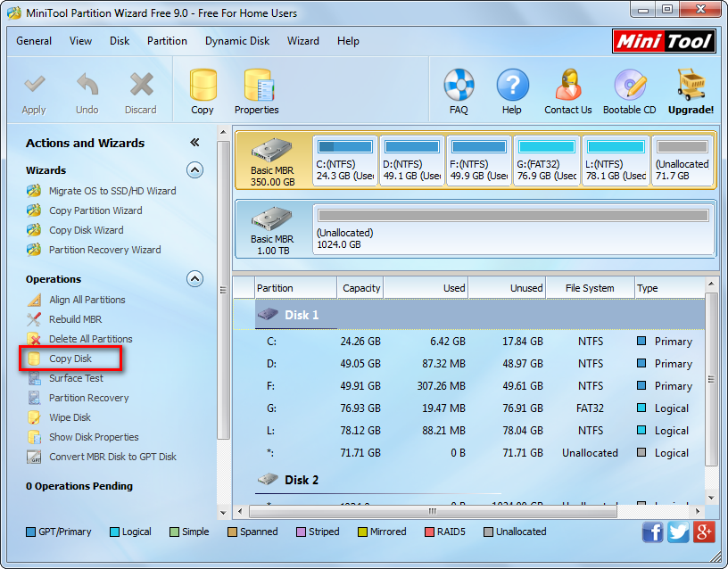The image size is (728, 569).
Task: Open the General menu
Action: 34,41
